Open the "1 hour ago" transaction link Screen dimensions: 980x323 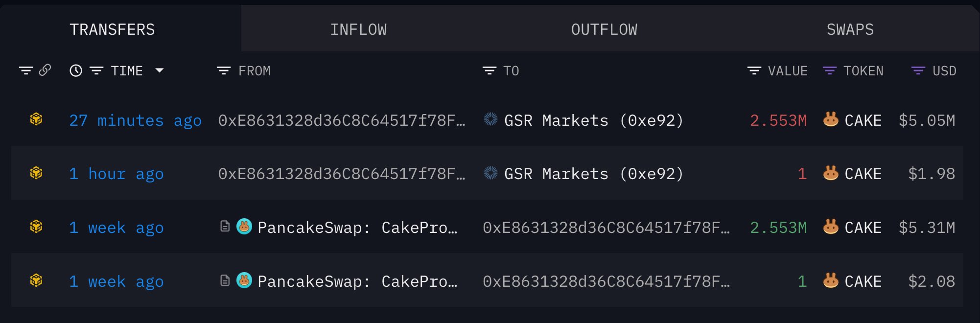[117, 174]
